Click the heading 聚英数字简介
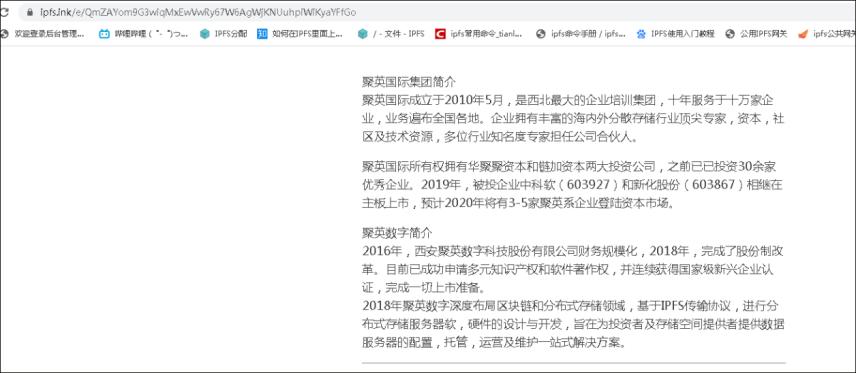 click(x=397, y=233)
